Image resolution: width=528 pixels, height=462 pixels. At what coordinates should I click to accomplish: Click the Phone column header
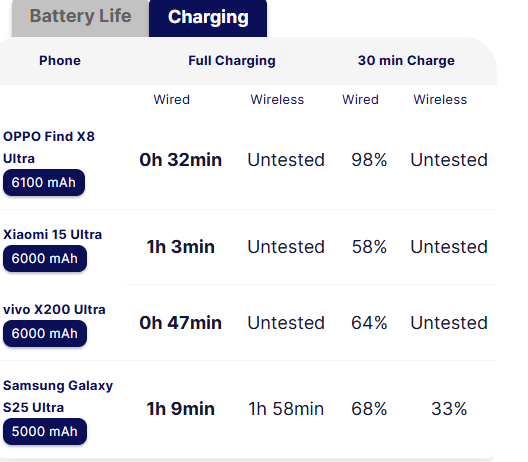(x=60, y=61)
